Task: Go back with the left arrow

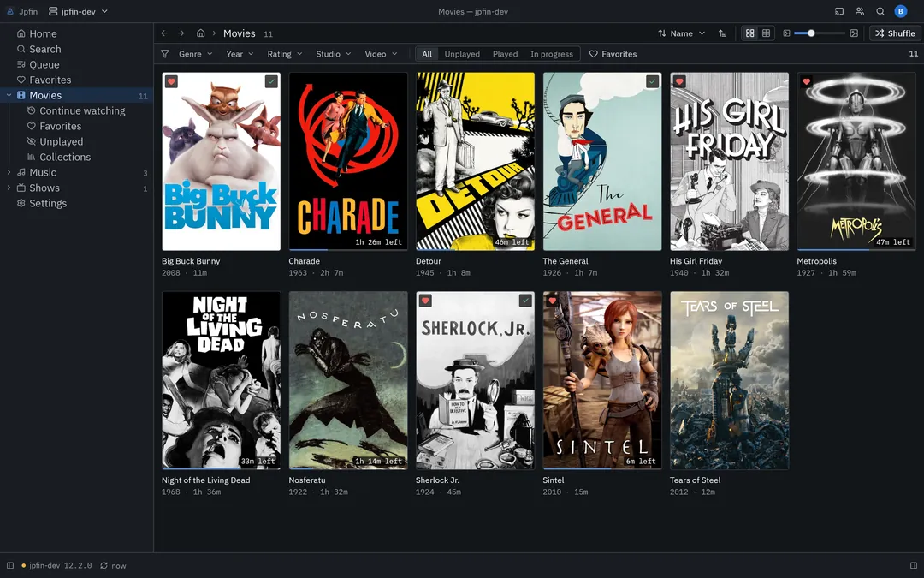Action: 164,33
